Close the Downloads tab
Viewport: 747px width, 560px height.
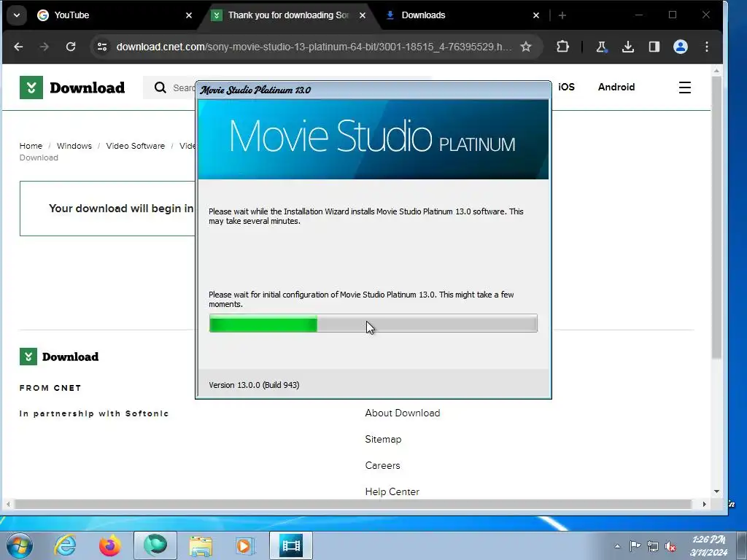click(x=536, y=15)
